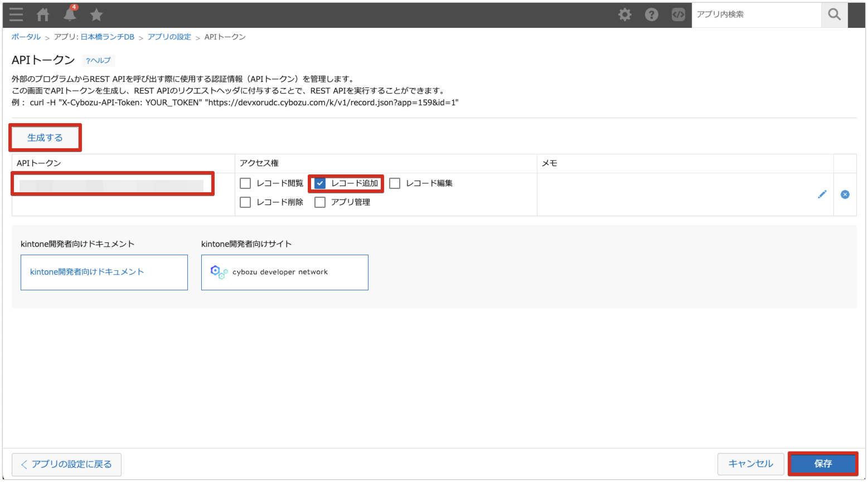Follow the 日本橋ランチDB breadcrumb link
The height and width of the screenshot is (482, 868).
pyautogui.click(x=107, y=37)
